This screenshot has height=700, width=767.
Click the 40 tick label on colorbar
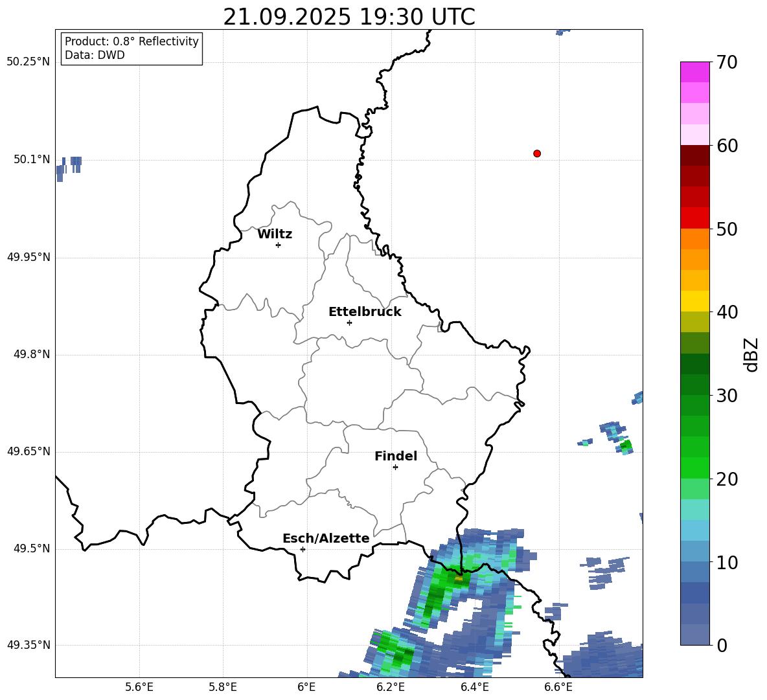727,312
